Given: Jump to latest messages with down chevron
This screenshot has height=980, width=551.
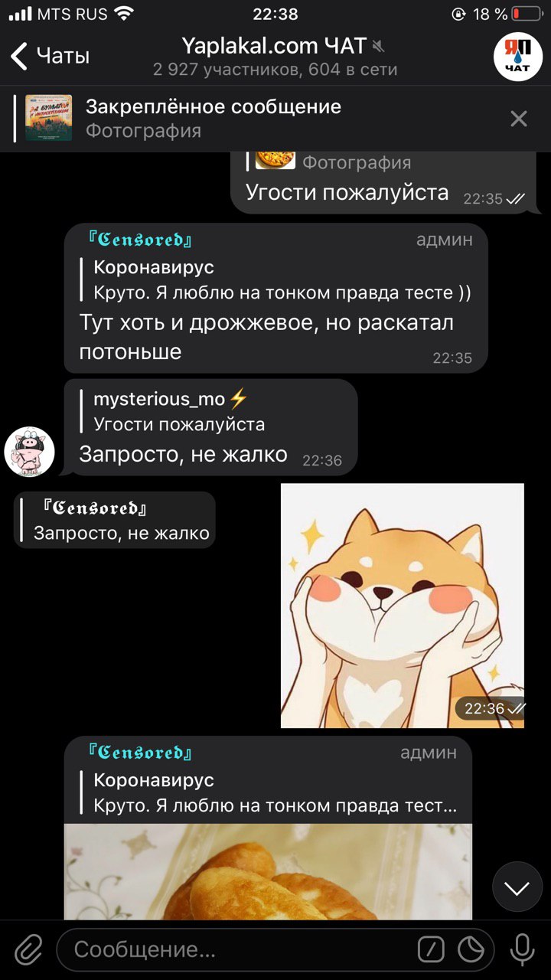Looking at the screenshot, I should tap(517, 888).
